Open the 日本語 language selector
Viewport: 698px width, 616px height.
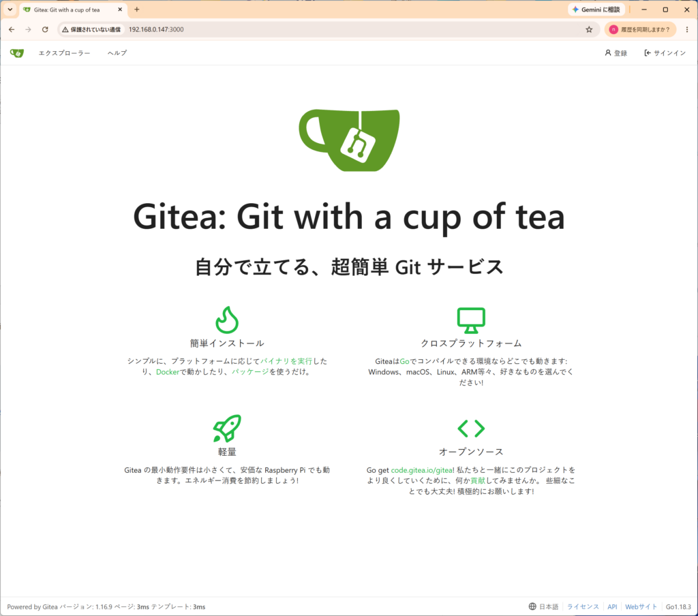click(543, 606)
